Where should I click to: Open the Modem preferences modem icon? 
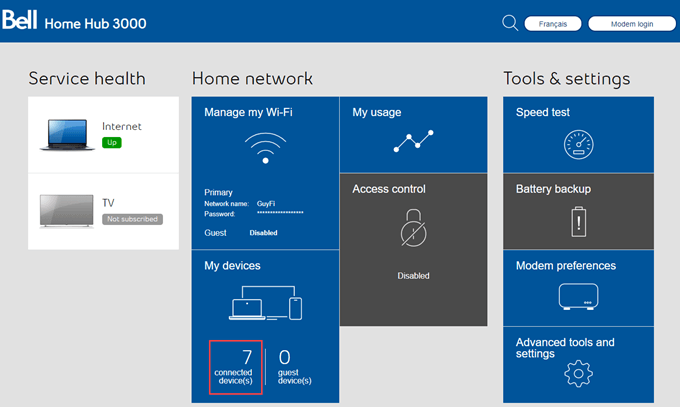[579, 296]
